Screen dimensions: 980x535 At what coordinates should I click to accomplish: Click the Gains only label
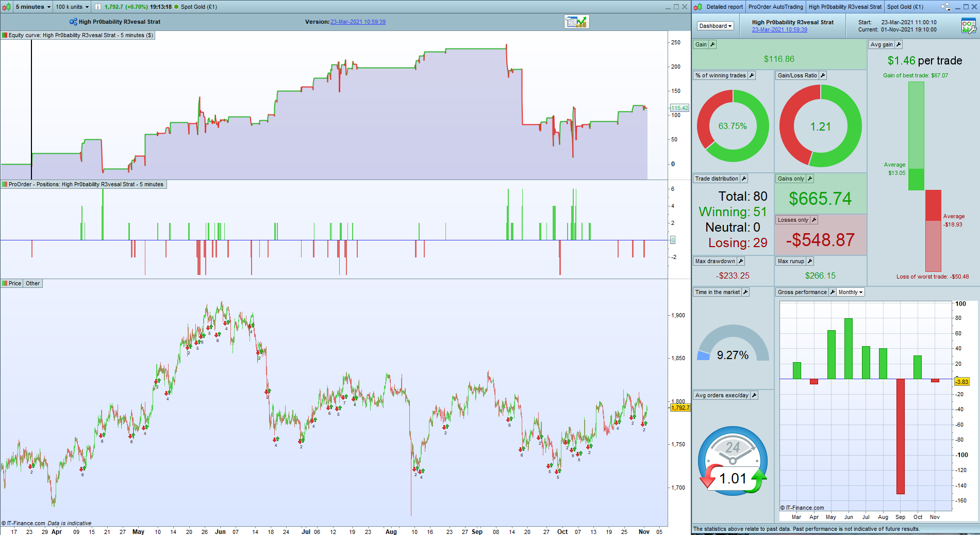click(791, 179)
